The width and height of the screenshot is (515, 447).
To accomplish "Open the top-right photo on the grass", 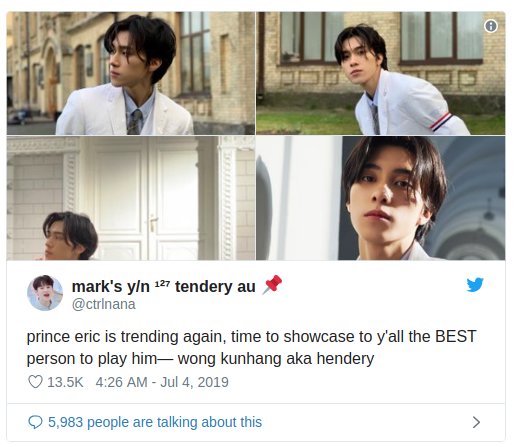I will (381, 73).
